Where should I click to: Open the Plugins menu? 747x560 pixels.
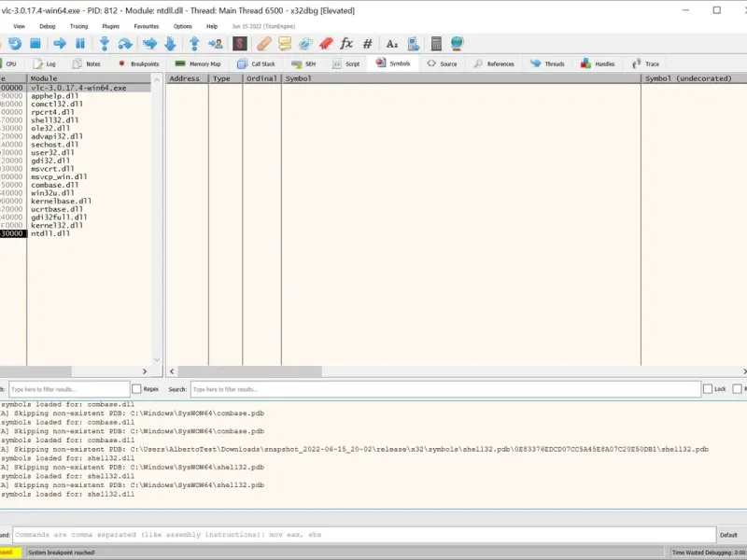click(110, 26)
